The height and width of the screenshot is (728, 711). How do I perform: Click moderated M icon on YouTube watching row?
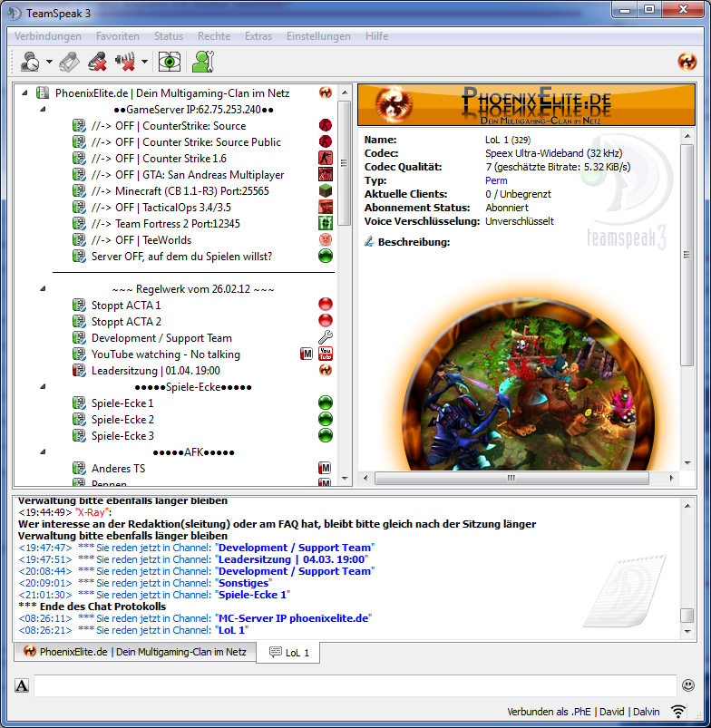(x=307, y=354)
